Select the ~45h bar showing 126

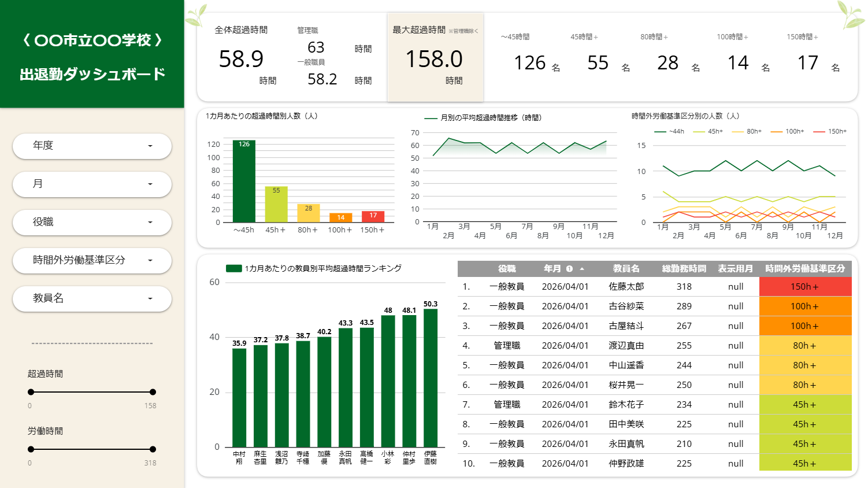coord(244,181)
